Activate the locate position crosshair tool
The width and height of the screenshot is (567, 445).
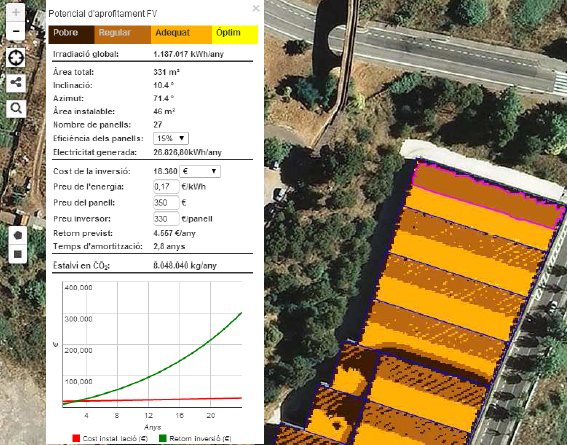coord(16,58)
